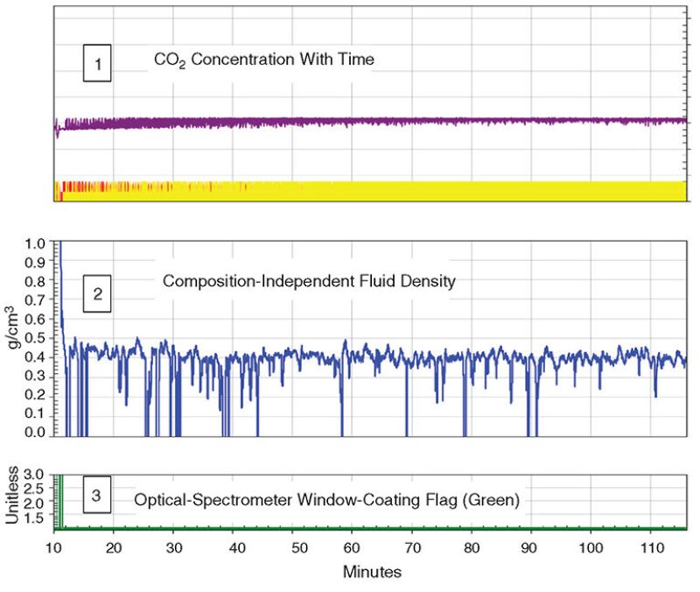The width and height of the screenshot is (700, 592).
Task: Click the blue density peak near 1.0 g/cm³
Action: click(59, 250)
